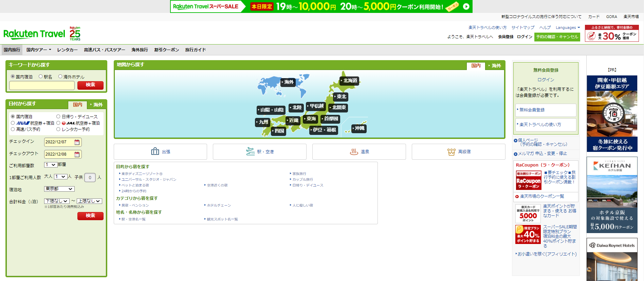Viewport: 644px width, 281px height.
Task: Select 日帰り・デイユース radio button
Action: click(x=58, y=116)
